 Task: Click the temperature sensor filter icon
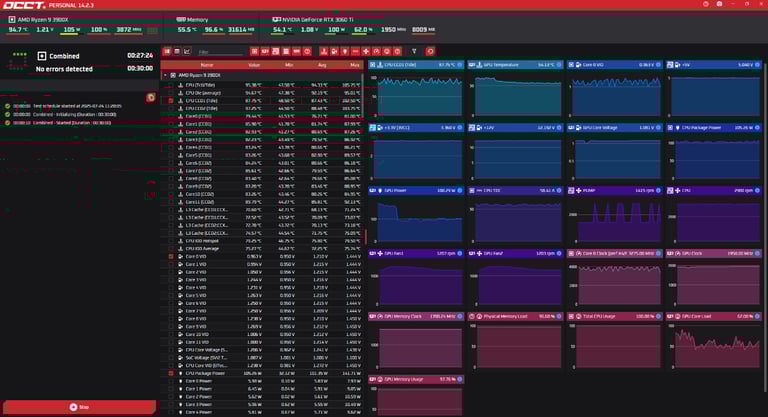(x=324, y=51)
